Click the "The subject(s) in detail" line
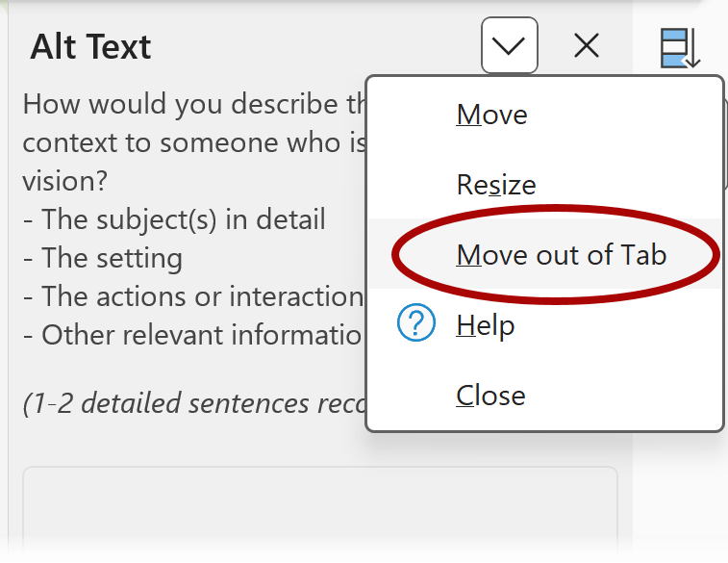Image resolution: width=728 pixels, height=563 pixels. click(174, 219)
